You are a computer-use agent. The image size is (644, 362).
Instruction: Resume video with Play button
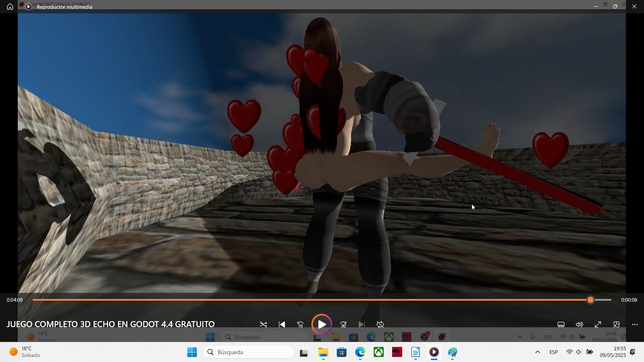click(322, 324)
